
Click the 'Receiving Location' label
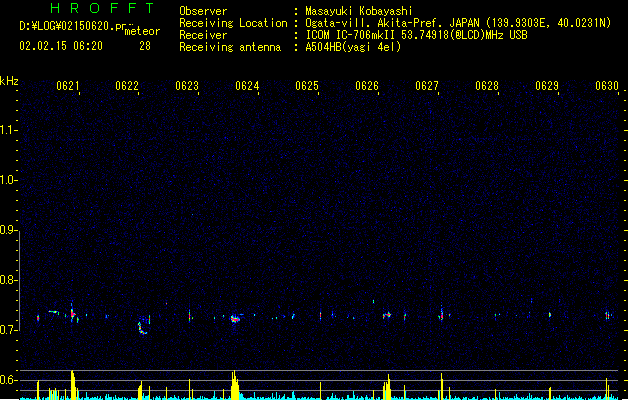click(x=233, y=23)
